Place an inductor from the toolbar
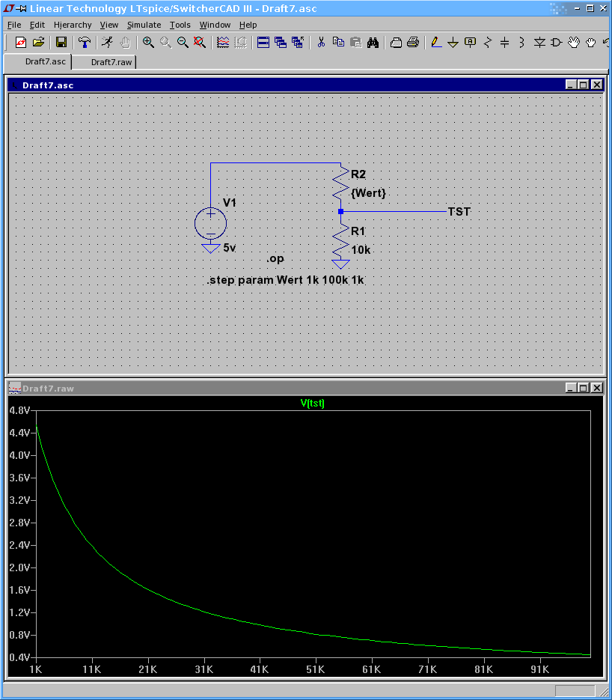 click(521, 43)
